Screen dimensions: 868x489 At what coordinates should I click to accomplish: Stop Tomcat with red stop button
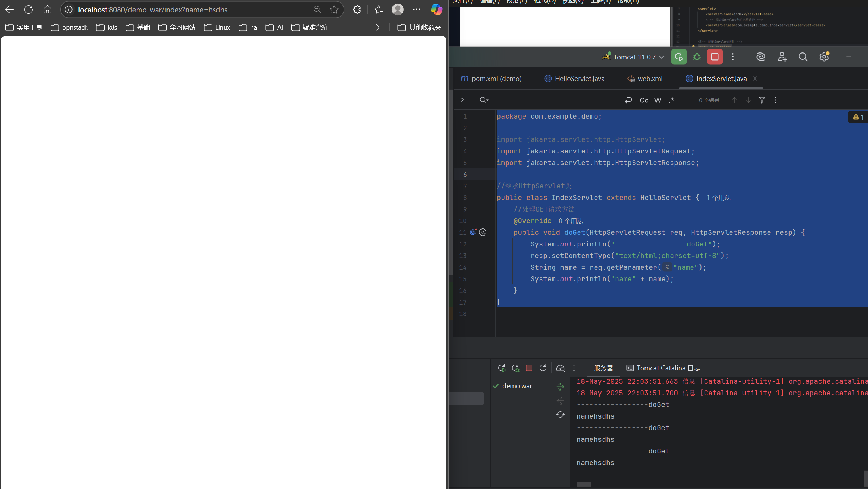coord(715,57)
